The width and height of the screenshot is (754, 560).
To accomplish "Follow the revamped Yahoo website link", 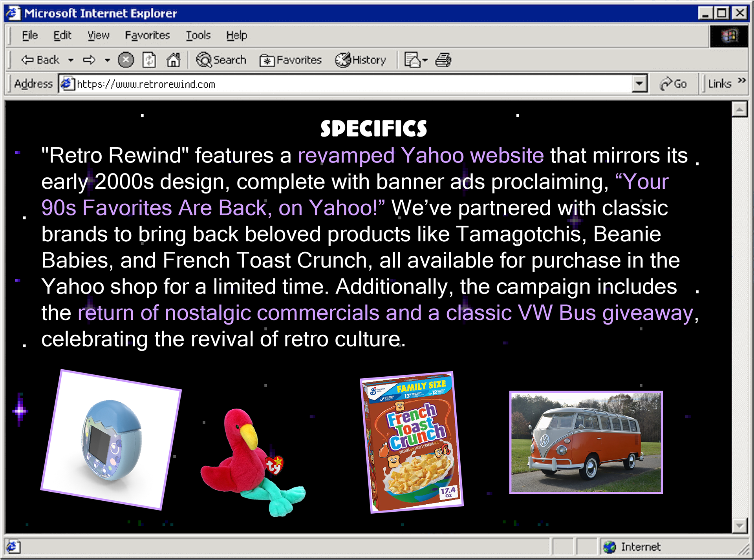I will click(421, 155).
